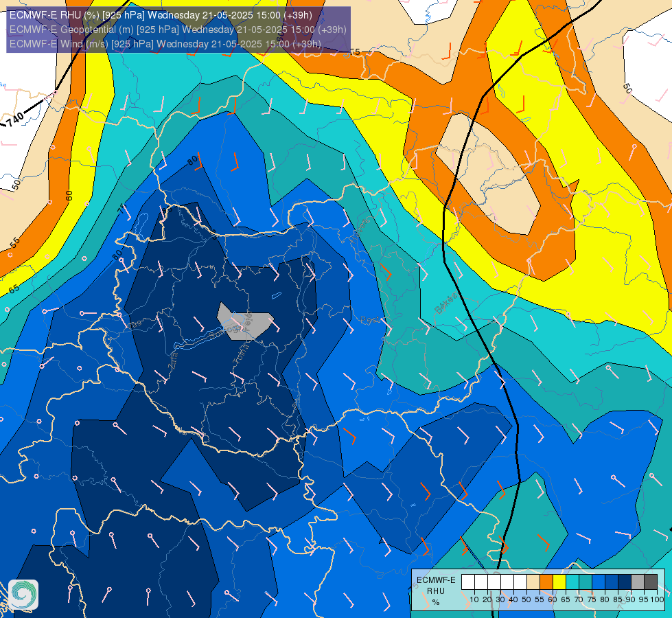The height and width of the screenshot is (618, 672).
Task: Click the medium blue 80–85 legend swatch
Action: 612,582
